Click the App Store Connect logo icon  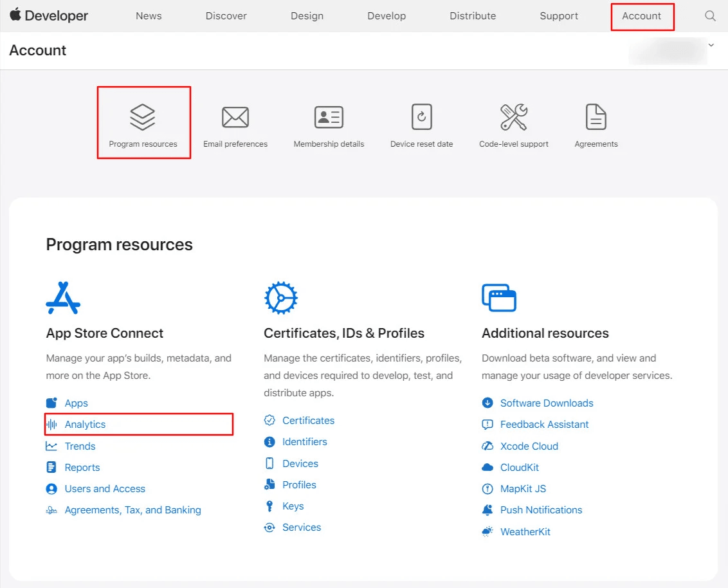(x=63, y=298)
